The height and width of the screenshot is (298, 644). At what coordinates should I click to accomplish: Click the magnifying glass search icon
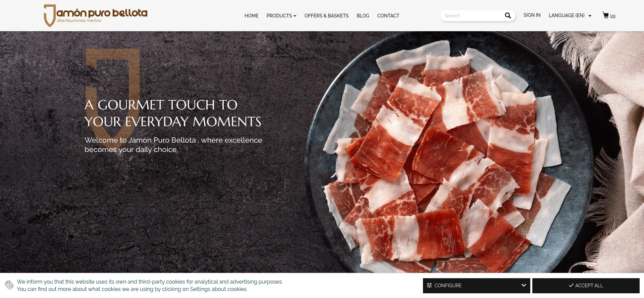pyautogui.click(x=508, y=15)
